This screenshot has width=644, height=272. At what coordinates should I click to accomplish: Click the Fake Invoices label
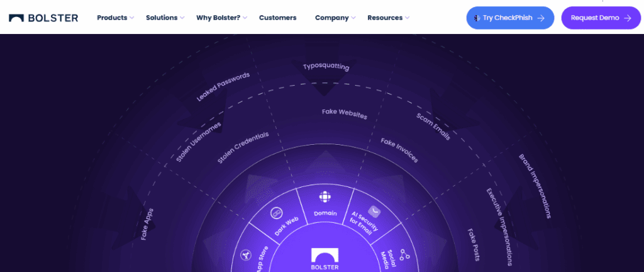click(x=399, y=150)
